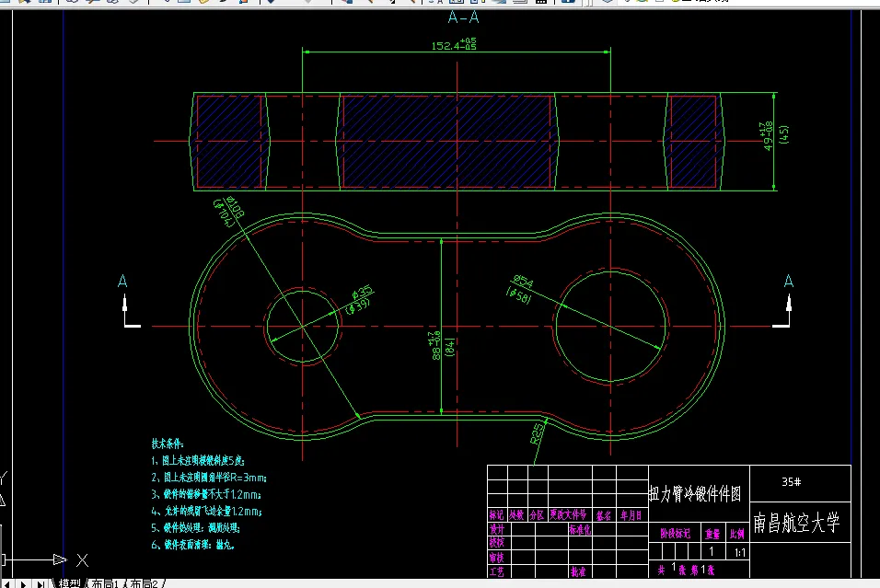Select the 88 (84) width dimension text
Screen dimensions: 880x588
(x=443, y=346)
